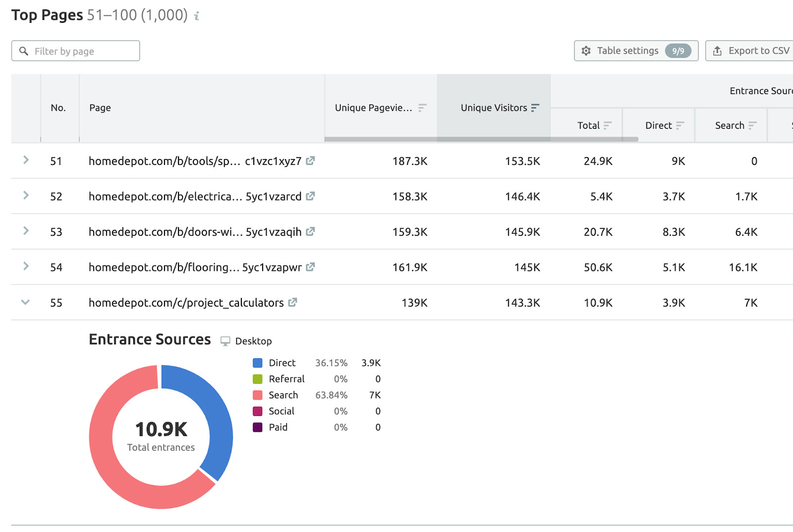Expand row 51 details

coord(26,160)
